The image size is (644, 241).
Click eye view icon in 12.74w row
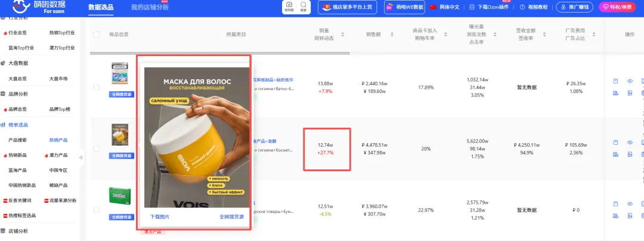tap(630, 143)
